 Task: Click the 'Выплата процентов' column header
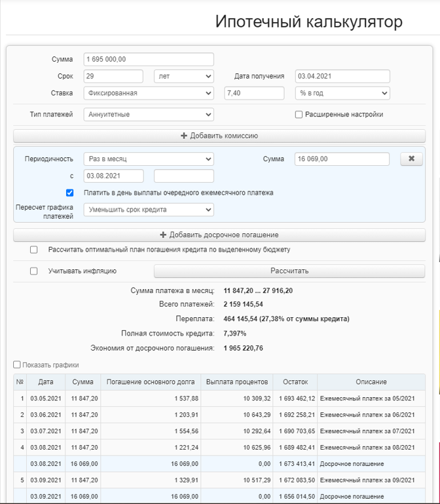click(237, 382)
